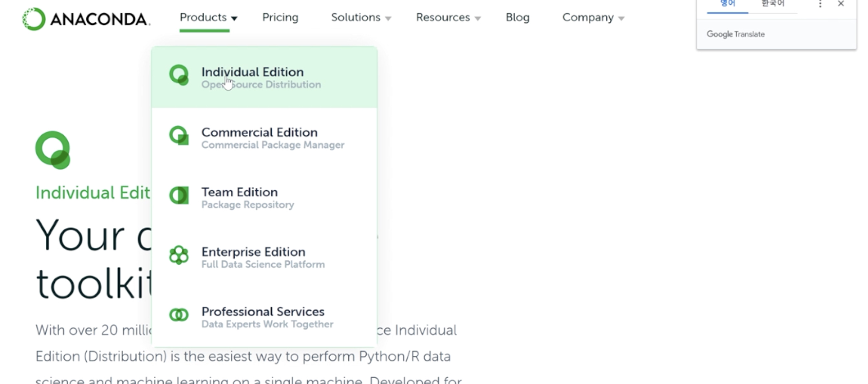
Task: Click the Professional Services rings icon
Action: (x=179, y=315)
